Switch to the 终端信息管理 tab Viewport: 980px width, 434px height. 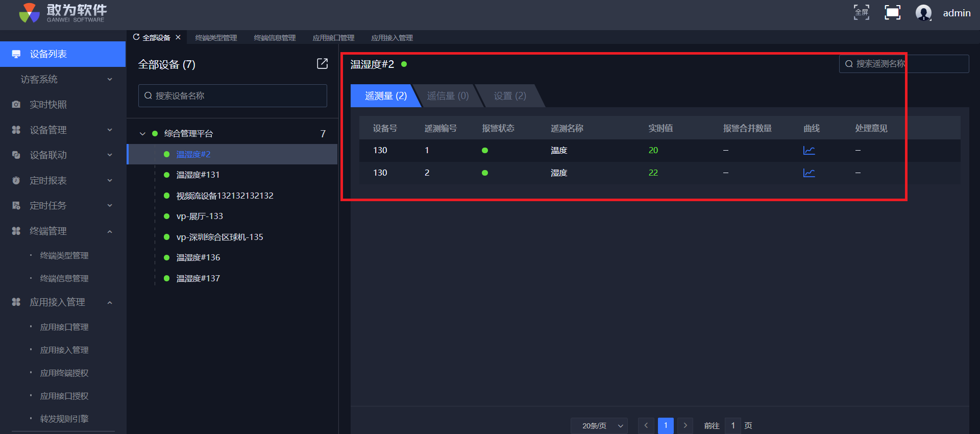pyautogui.click(x=275, y=38)
